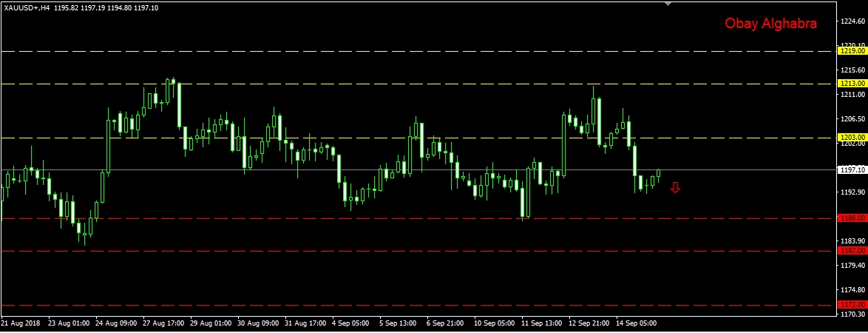The height and width of the screenshot is (333, 868).
Task: Select the red 1172.00 price label
Action: (852, 305)
